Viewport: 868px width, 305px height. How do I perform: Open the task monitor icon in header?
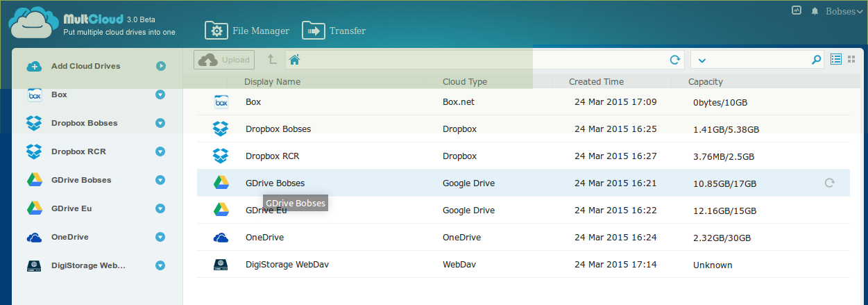pyautogui.click(x=797, y=10)
